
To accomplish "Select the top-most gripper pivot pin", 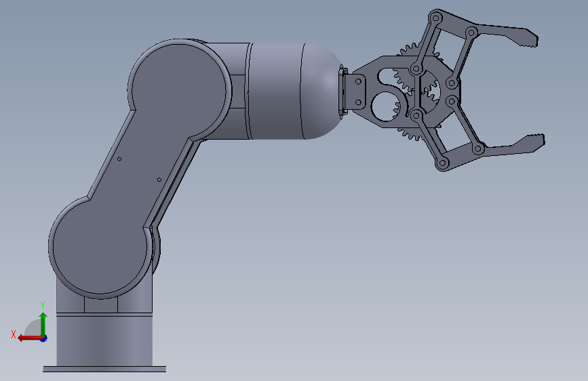I will pyautogui.click(x=436, y=18).
